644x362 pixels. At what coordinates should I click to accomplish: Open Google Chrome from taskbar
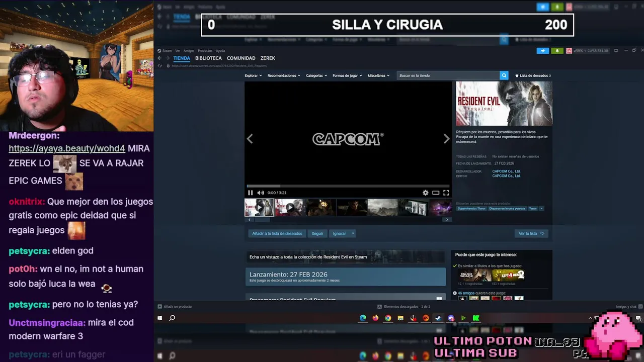click(x=388, y=318)
